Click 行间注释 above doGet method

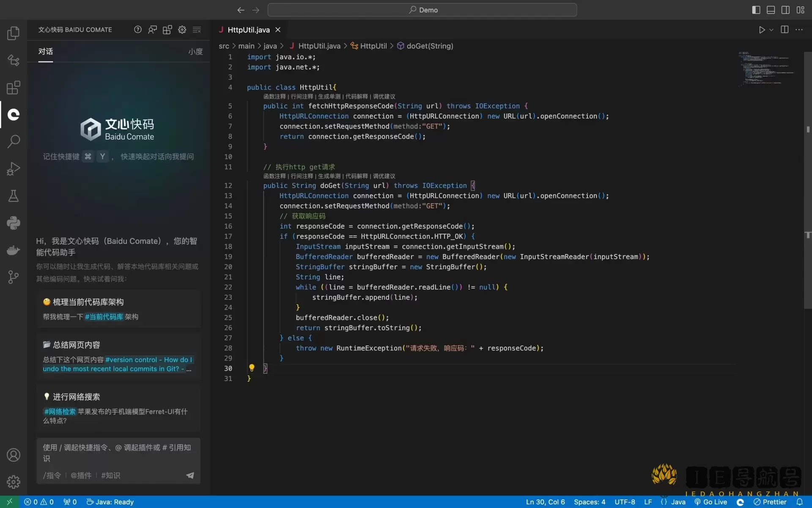(x=302, y=176)
